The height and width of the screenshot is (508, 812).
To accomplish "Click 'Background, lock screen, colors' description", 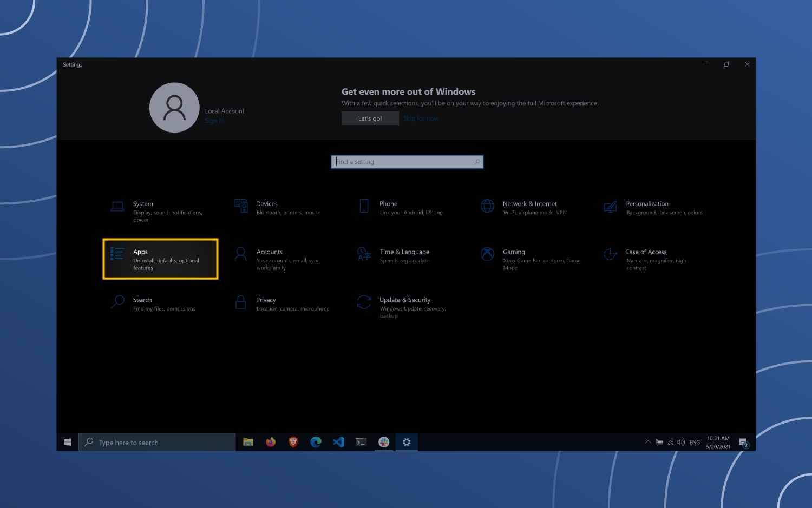I will coord(664,213).
